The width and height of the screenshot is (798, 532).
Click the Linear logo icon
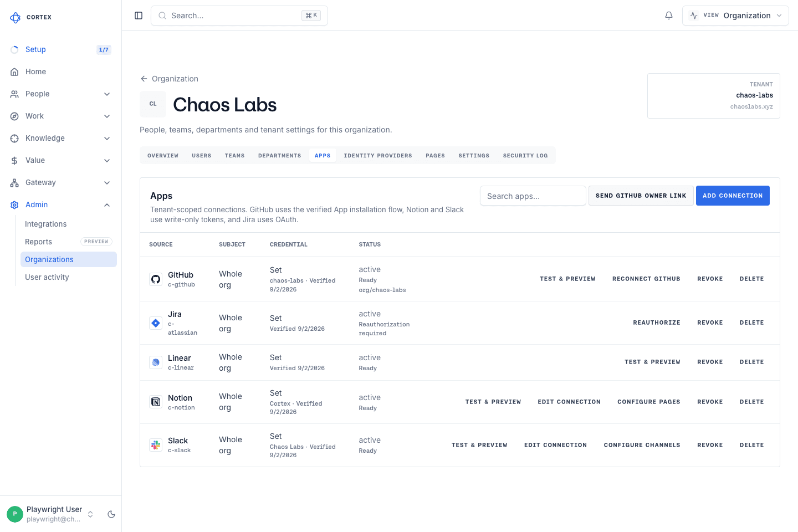(156, 362)
